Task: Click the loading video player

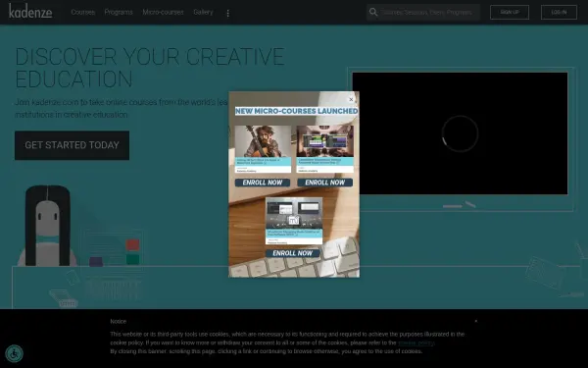Action: pyautogui.click(x=461, y=133)
